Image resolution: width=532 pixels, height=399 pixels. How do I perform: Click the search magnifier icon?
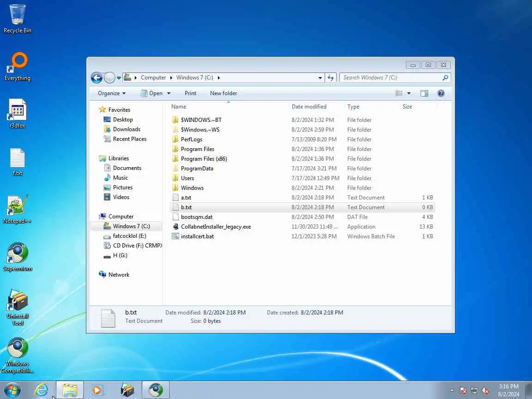(x=445, y=78)
